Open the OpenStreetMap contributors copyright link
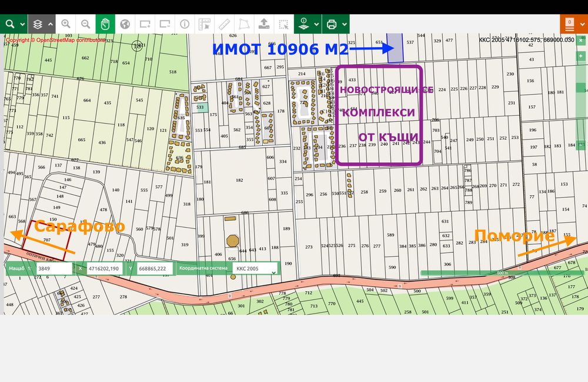 pos(55,40)
